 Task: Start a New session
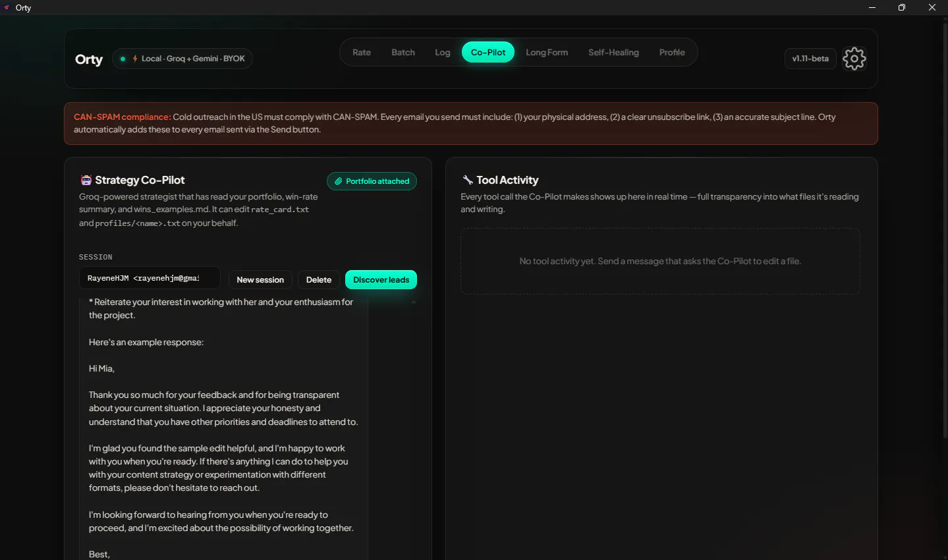coord(260,280)
